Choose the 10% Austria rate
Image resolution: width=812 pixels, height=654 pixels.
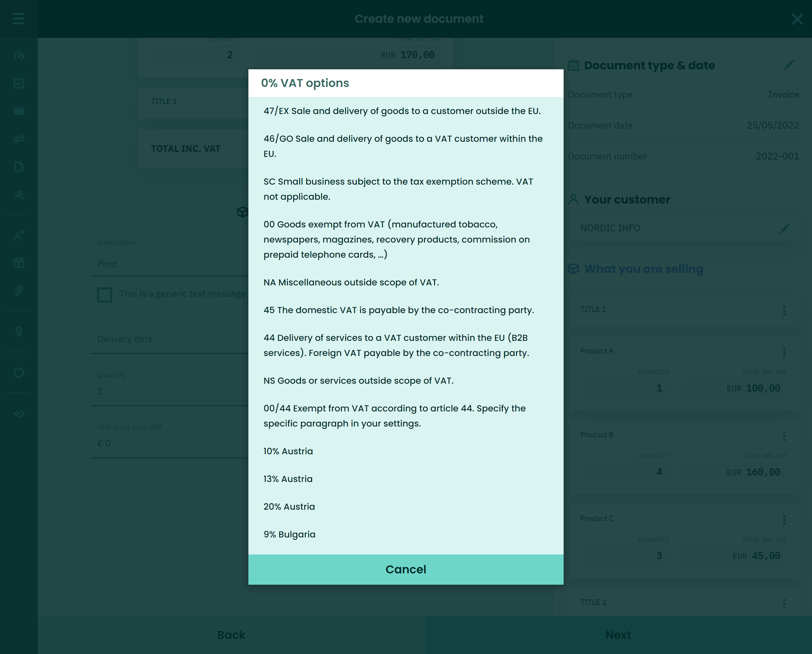tap(406, 451)
